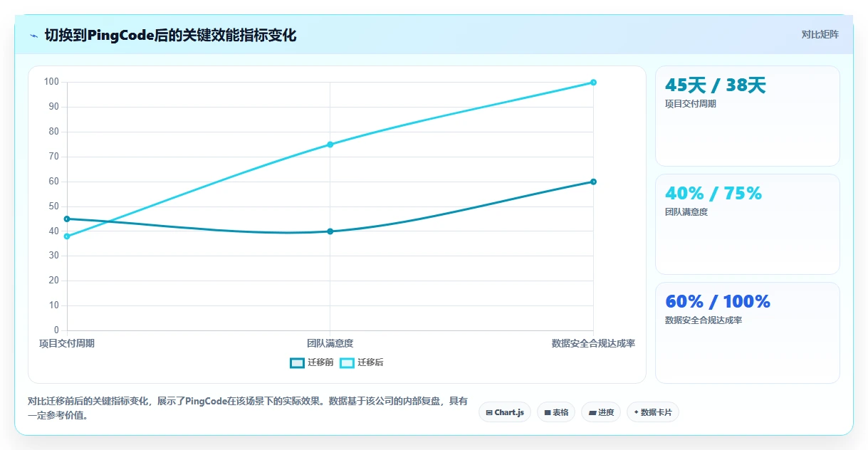Click the 迁移前 data point at 40

click(x=330, y=231)
